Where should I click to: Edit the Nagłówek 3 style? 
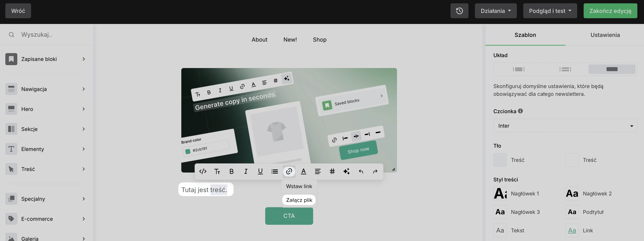500,212
